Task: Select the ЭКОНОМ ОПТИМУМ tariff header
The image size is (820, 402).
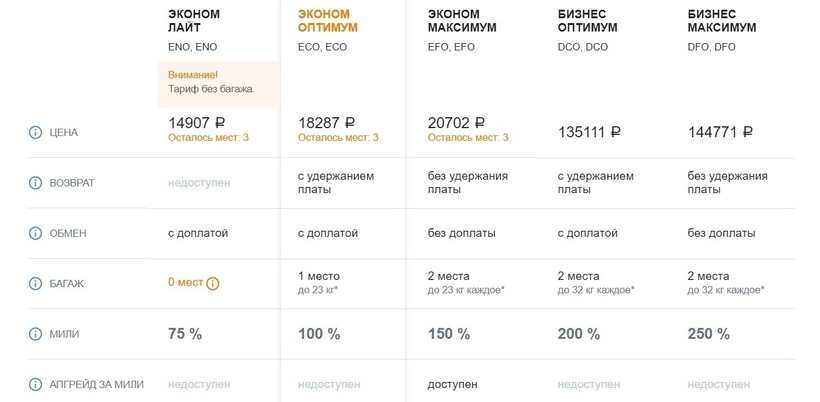Action: click(327, 21)
